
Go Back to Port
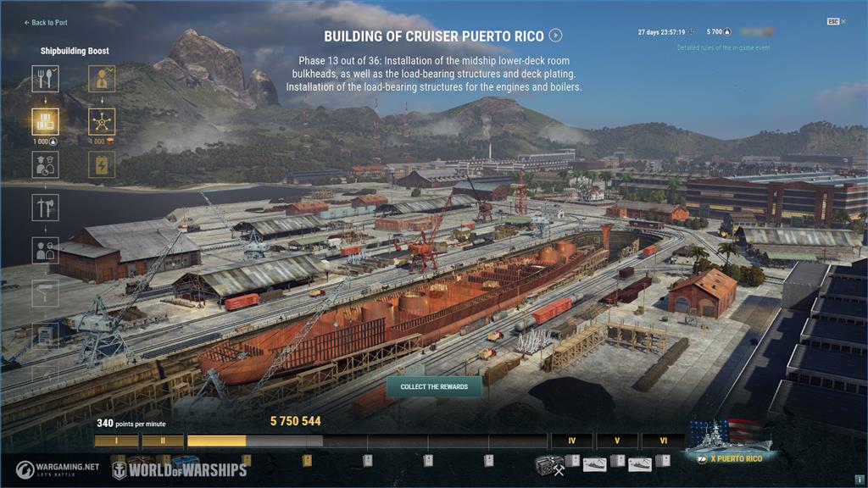tap(46, 23)
